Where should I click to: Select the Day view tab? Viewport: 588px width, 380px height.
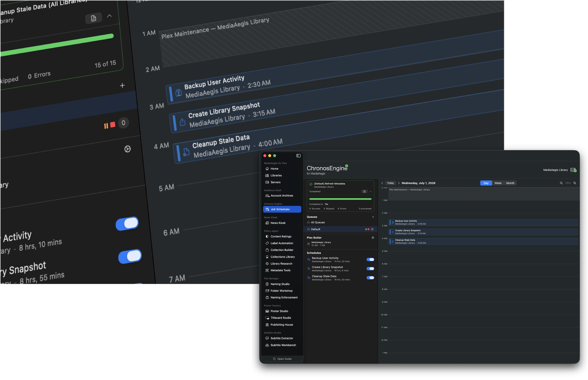[486, 183]
